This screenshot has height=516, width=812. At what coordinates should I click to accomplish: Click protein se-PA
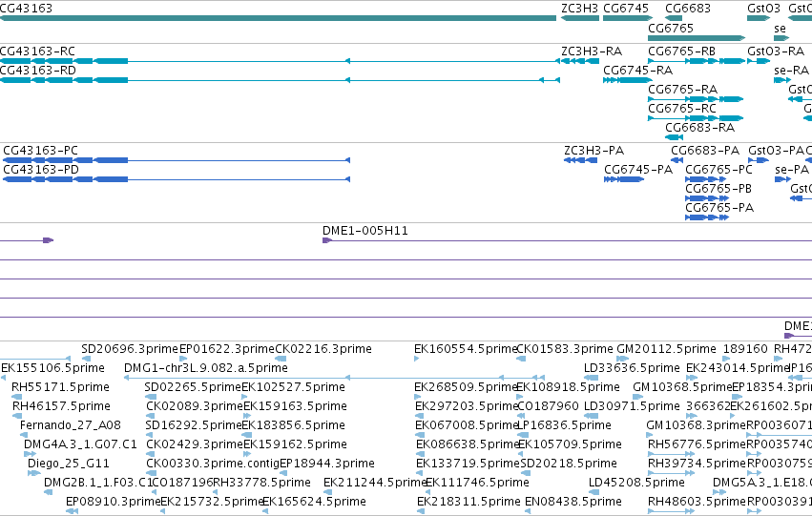(782, 179)
